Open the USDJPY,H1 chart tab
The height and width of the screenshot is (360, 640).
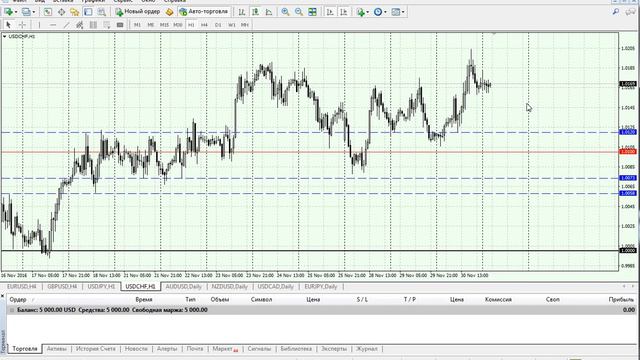point(102,287)
